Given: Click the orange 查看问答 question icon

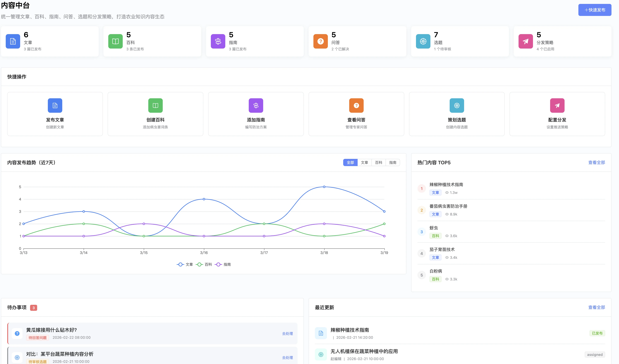Looking at the screenshot, I should pos(356,106).
